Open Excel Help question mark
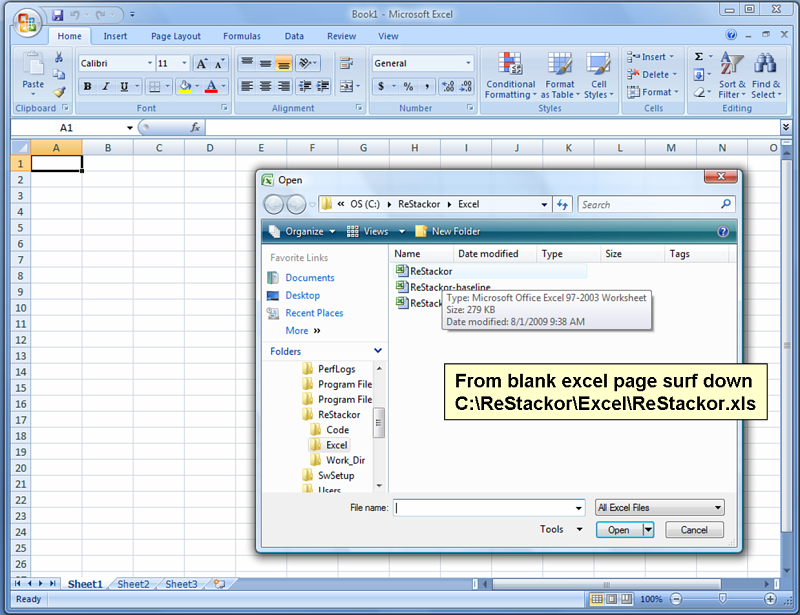The width and height of the screenshot is (800, 615). pyautogui.click(x=731, y=35)
